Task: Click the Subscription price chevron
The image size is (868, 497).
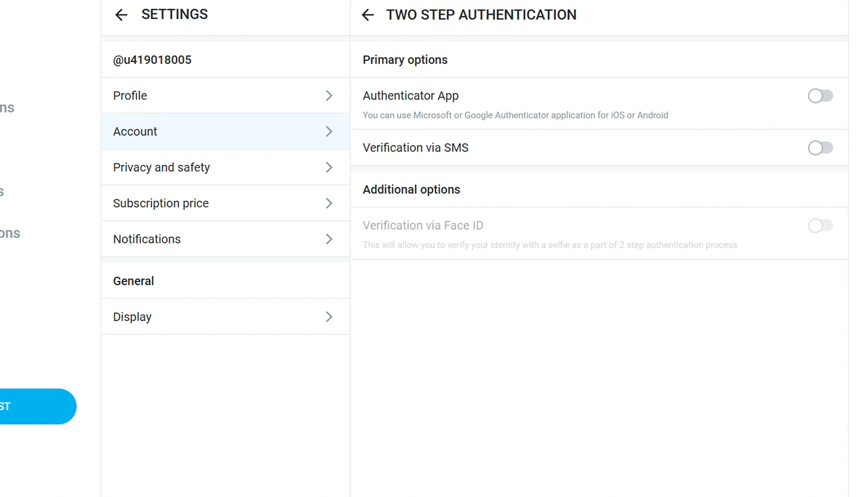Action: click(x=329, y=203)
